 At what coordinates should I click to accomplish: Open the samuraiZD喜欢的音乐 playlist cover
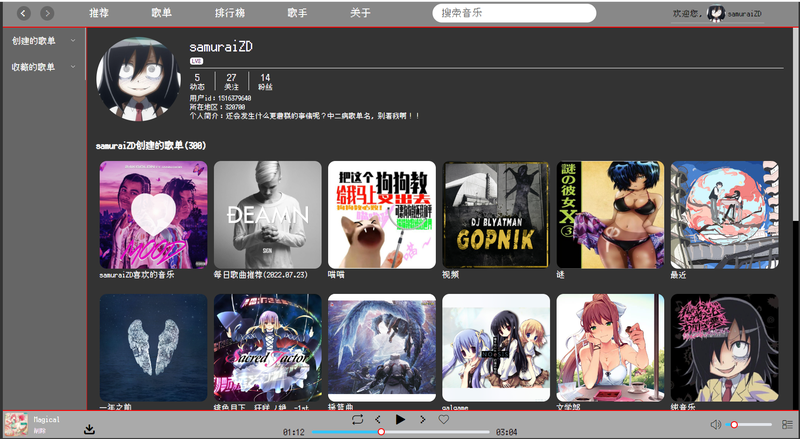[154, 215]
